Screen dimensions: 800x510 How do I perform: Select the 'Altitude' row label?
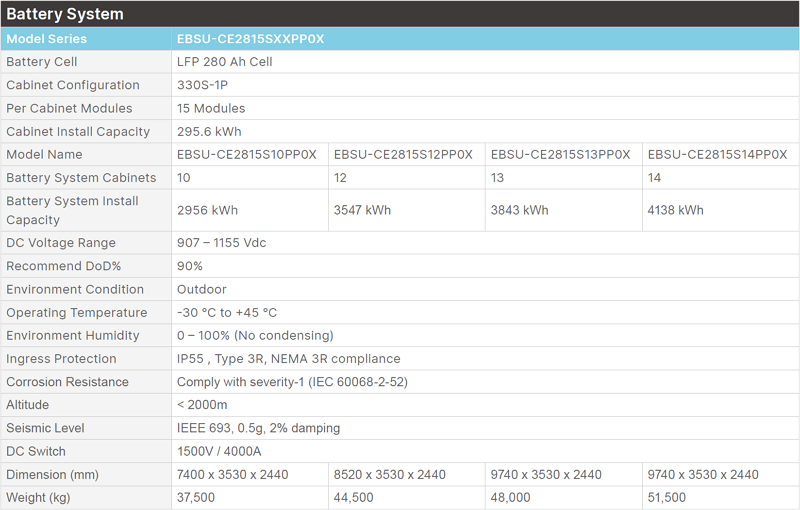point(28,405)
